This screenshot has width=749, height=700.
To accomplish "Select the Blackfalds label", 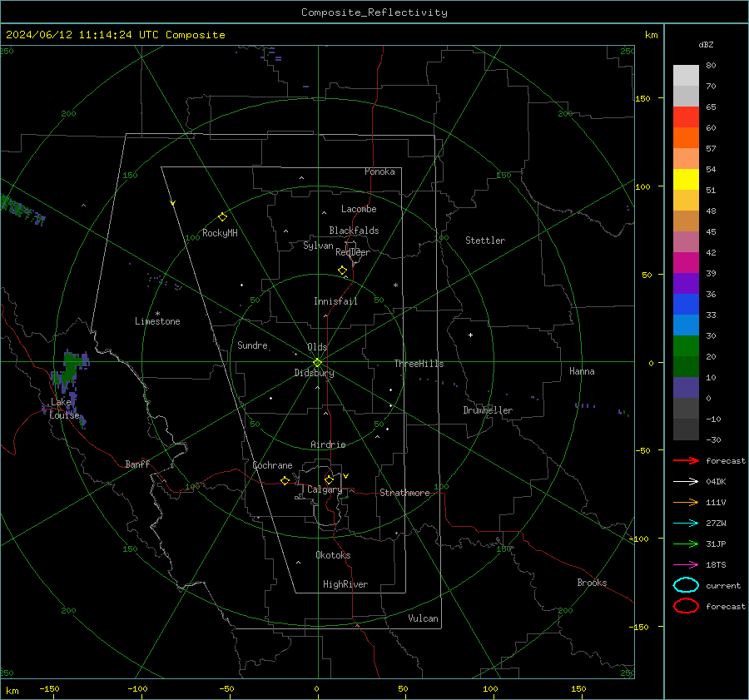I will (354, 231).
